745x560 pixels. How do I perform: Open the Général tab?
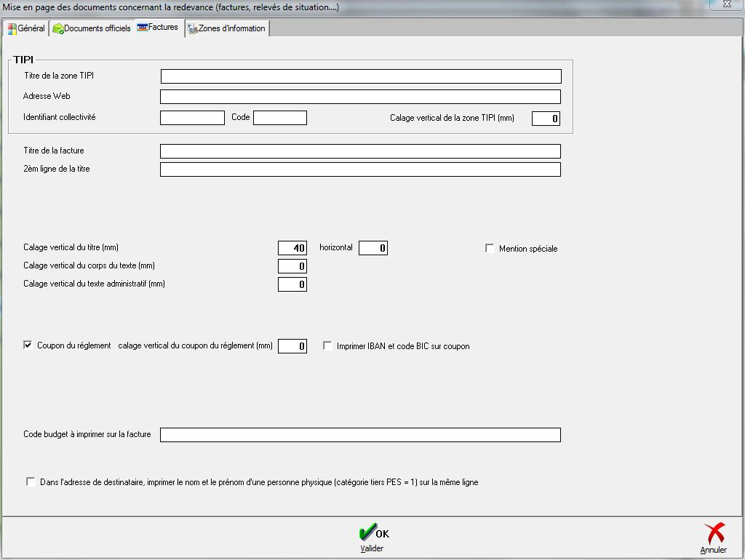[26, 28]
